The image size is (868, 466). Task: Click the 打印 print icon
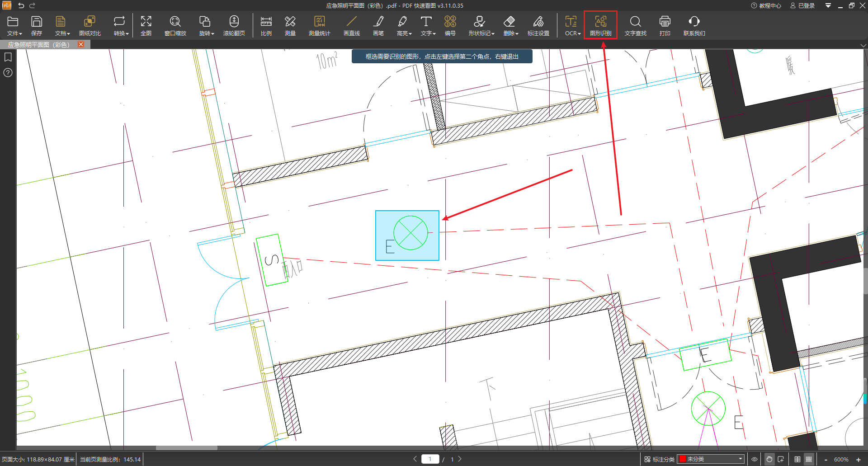[x=665, y=25]
